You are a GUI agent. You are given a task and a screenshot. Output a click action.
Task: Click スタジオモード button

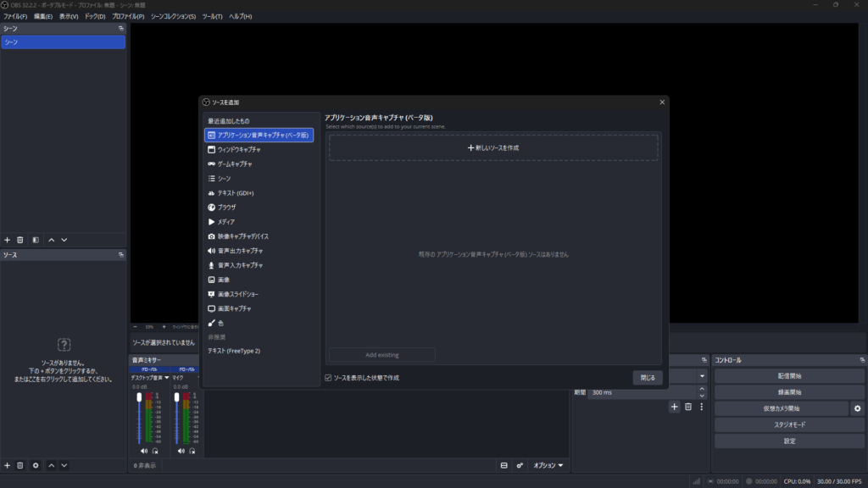[789, 425]
